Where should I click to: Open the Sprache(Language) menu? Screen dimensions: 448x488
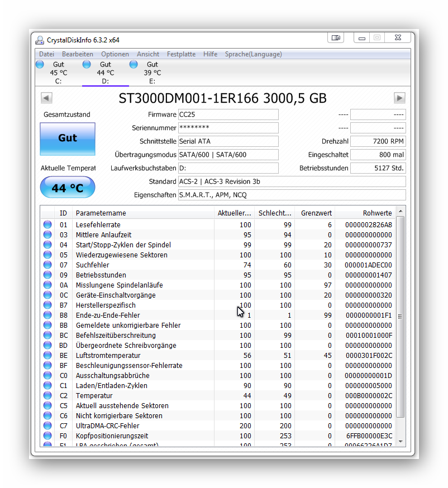(253, 54)
